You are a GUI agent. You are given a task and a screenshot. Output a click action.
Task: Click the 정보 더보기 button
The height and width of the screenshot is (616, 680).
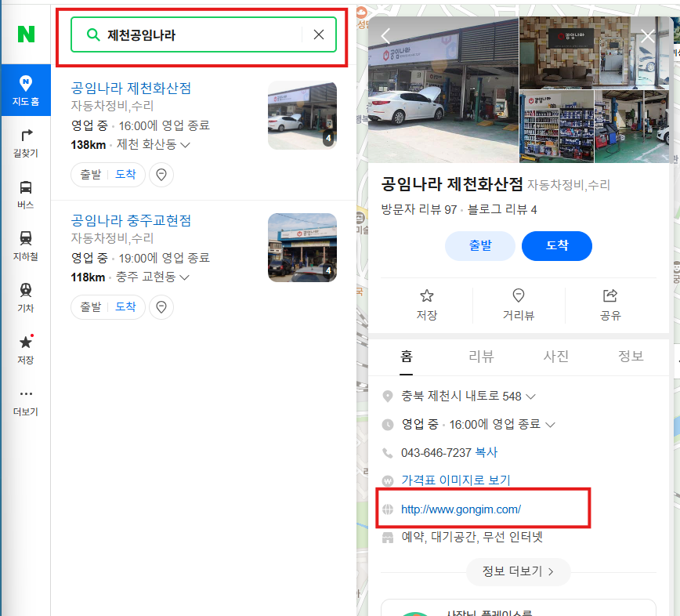(519, 571)
